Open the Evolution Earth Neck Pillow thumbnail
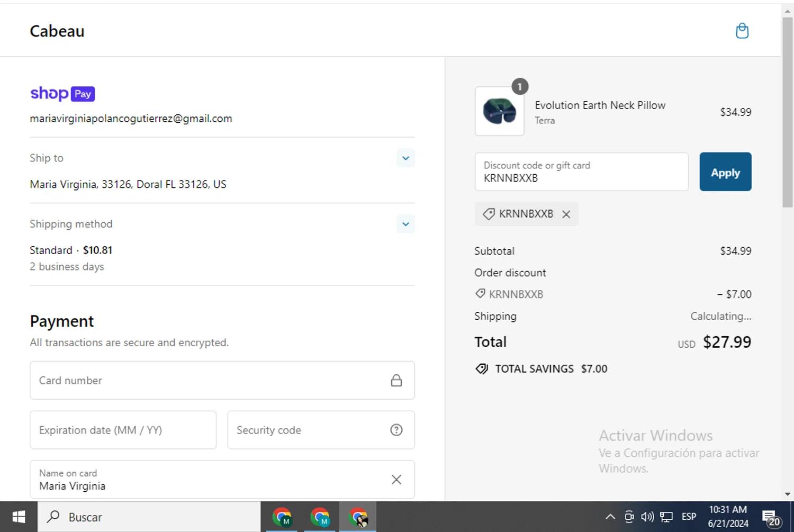 pyautogui.click(x=500, y=111)
